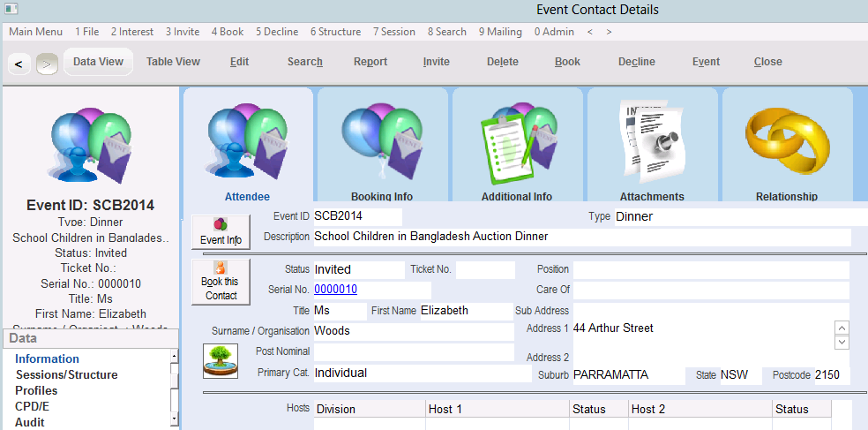Switch to Table View
This screenshot has width=868, height=430.
point(173,62)
